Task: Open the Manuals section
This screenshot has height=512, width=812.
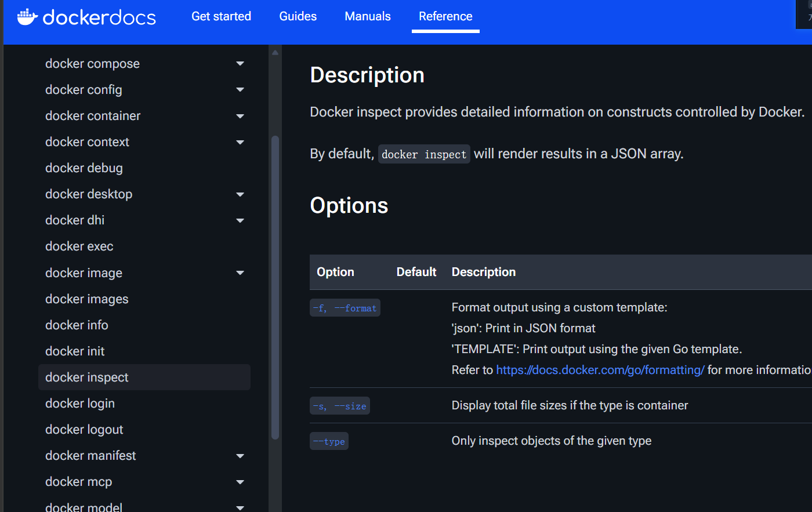Action: (368, 16)
